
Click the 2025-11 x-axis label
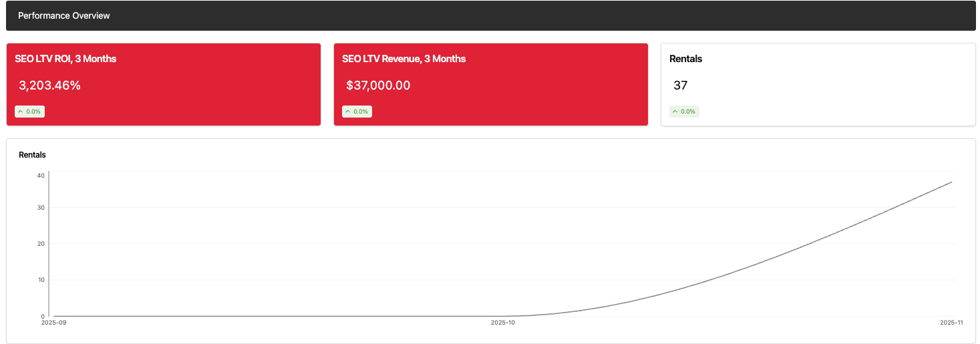(x=951, y=323)
